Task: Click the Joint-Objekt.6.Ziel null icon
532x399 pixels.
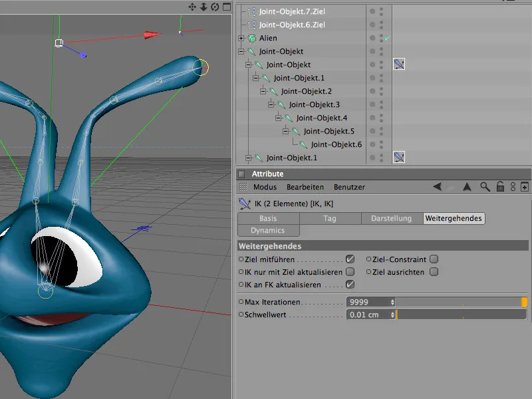Action: [x=252, y=25]
